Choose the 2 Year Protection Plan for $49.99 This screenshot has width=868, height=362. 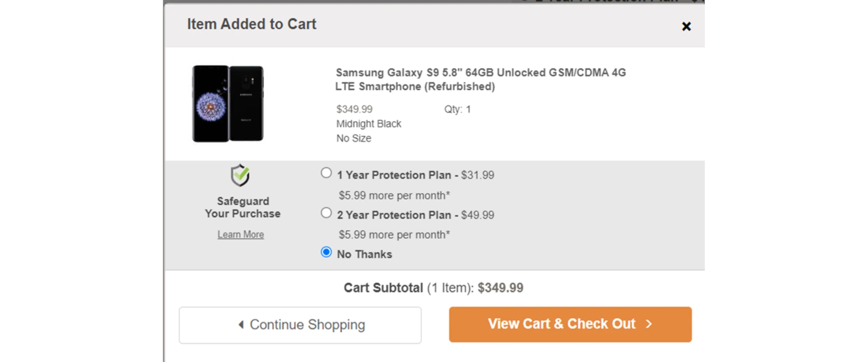coord(326,212)
